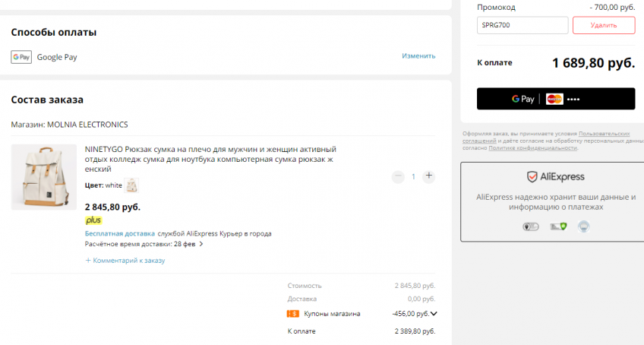Expand the store coupons discount chevron

coord(434,314)
